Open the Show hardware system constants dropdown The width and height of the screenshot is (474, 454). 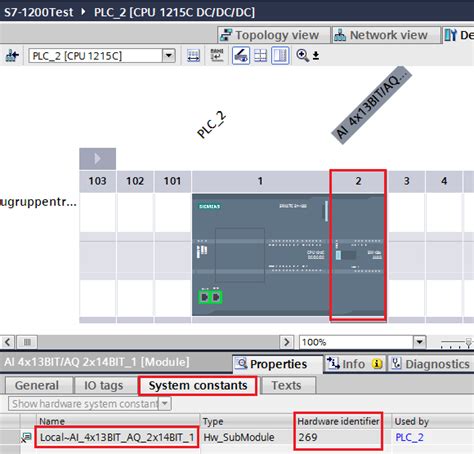(165, 404)
